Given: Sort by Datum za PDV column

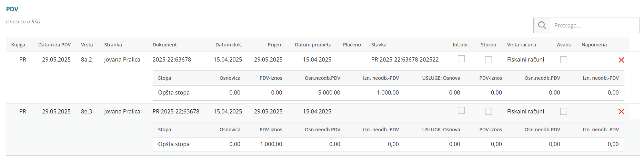Looking at the screenshot, I should [x=54, y=45].
